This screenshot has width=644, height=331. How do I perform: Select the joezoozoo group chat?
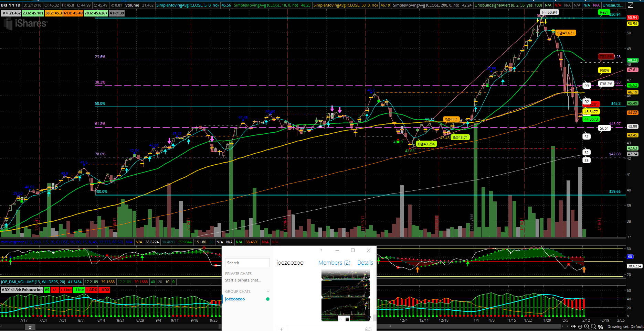tap(235, 299)
